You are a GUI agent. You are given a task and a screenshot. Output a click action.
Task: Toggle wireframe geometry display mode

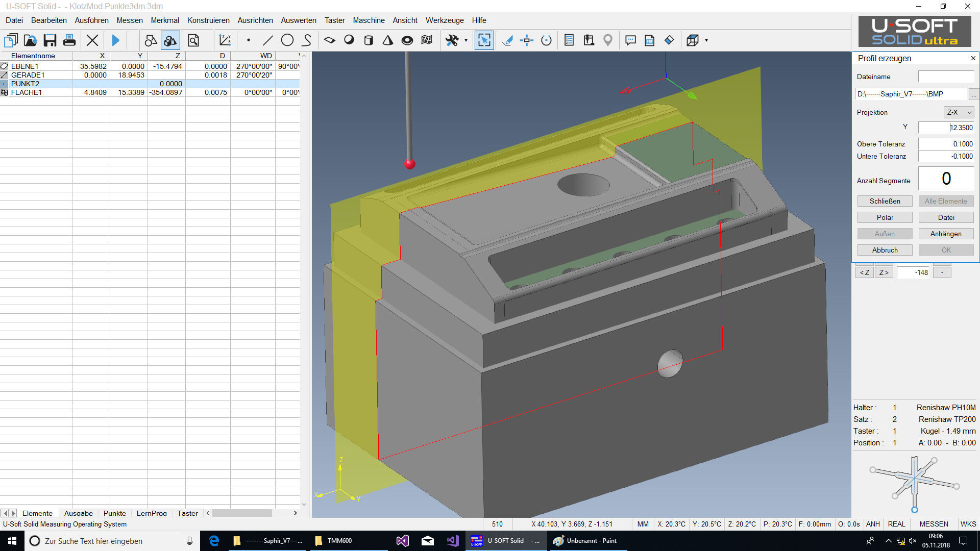click(151, 40)
